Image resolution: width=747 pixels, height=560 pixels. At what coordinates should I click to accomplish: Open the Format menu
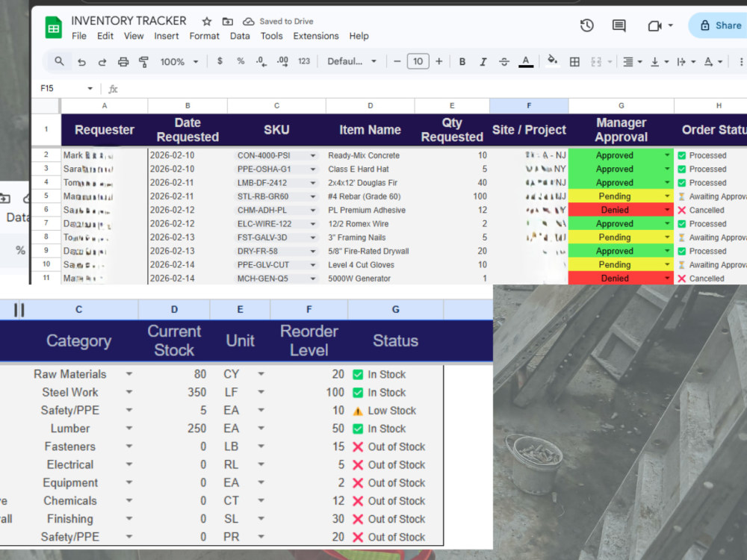pos(205,36)
